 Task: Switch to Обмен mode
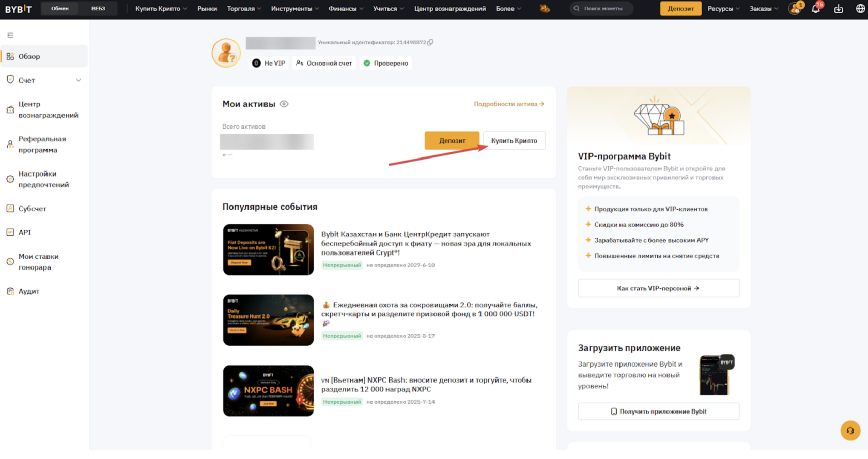point(60,9)
